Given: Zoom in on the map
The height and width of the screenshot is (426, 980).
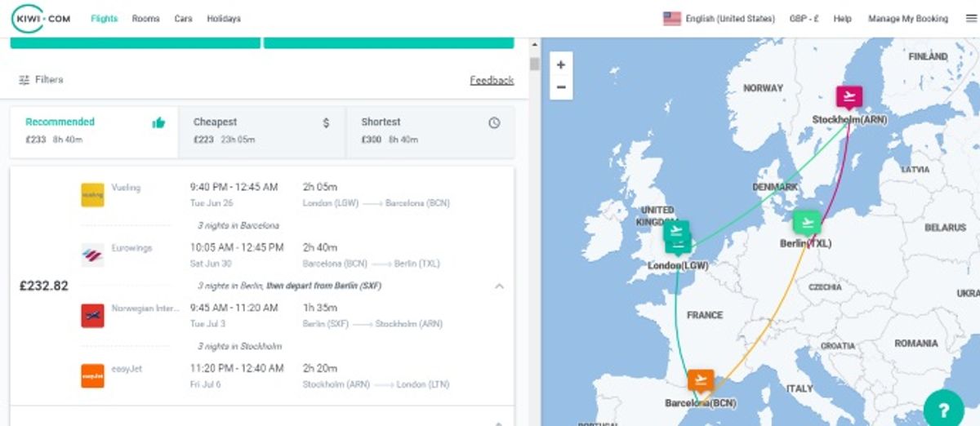Looking at the screenshot, I should pyautogui.click(x=561, y=64).
